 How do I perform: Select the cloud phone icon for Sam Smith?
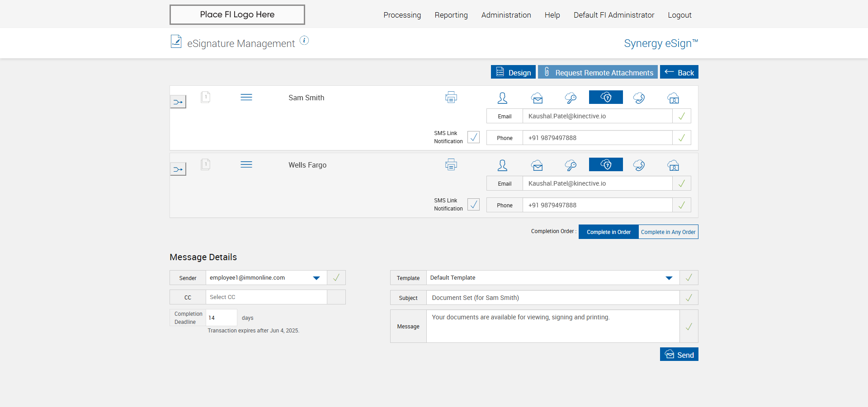[x=639, y=98]
